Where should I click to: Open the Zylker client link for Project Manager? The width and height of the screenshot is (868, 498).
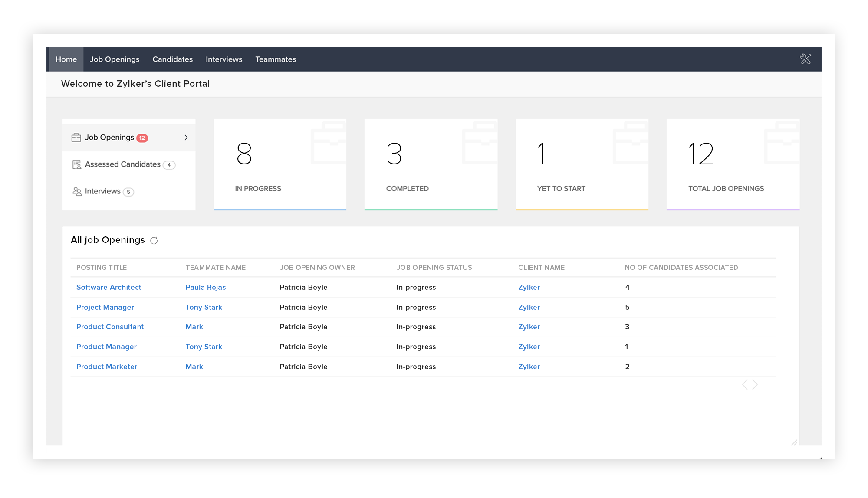529,307
